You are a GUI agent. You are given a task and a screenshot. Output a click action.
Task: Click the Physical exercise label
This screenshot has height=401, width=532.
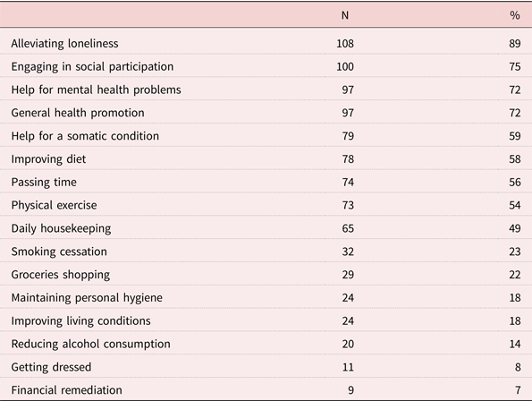pos(54,205)
